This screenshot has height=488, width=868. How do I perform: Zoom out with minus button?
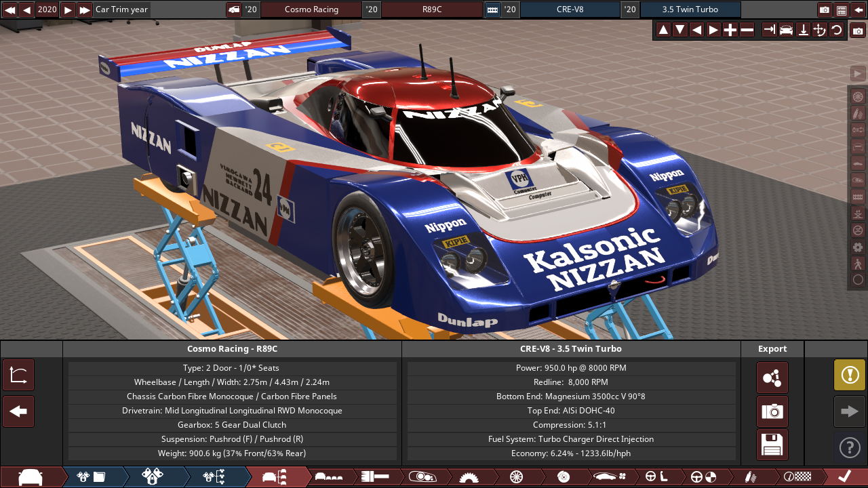click(747, 30)
